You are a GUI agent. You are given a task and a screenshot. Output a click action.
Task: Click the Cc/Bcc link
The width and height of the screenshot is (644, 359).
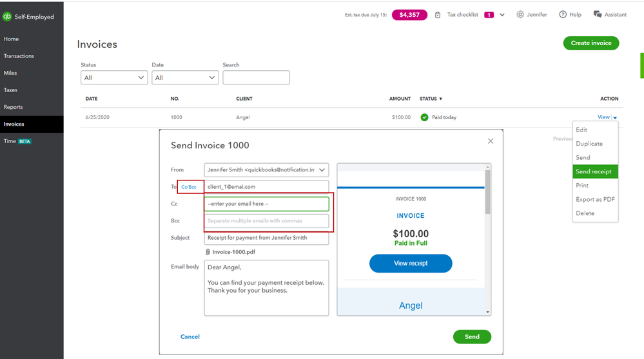coord(189,187)
